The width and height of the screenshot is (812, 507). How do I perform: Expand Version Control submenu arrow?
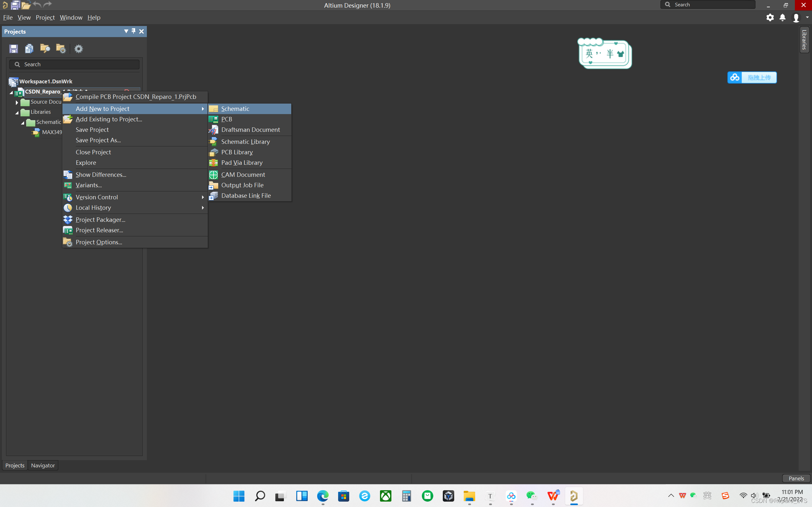point(202,197)
